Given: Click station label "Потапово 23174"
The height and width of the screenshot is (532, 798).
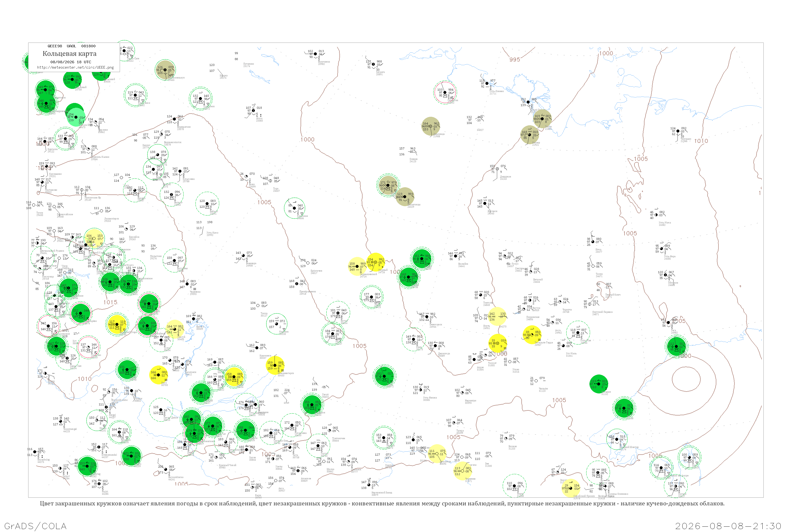Looking at the screenshot, I should [x=248, y=65].
